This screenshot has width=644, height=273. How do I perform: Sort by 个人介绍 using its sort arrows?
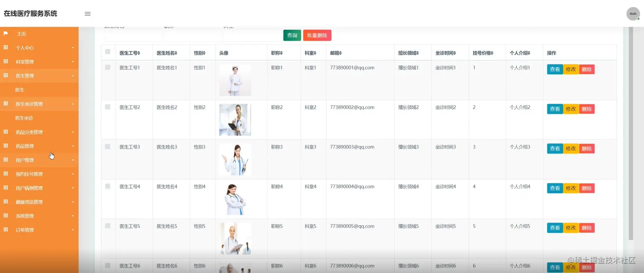pyautogui.click(x=529, y=53)
